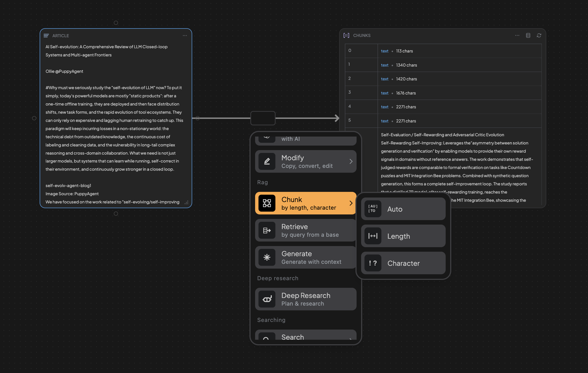
Task: Open the Article block three-dot options
Action: pyautogui.click(x=185, y=36)
